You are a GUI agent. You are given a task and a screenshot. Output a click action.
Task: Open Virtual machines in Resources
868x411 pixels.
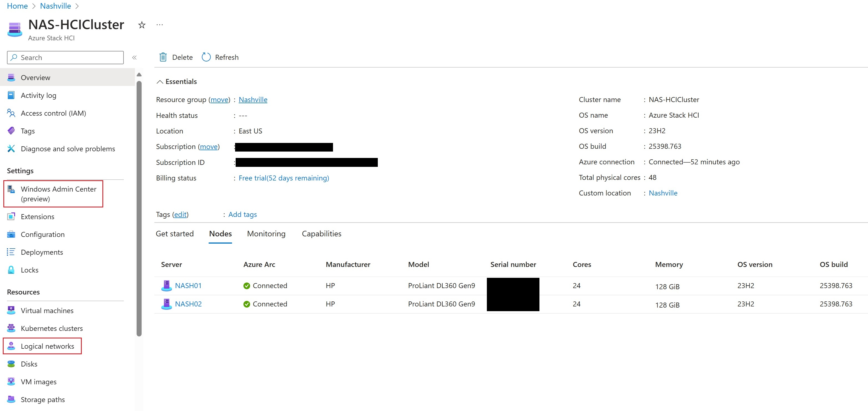47,310
